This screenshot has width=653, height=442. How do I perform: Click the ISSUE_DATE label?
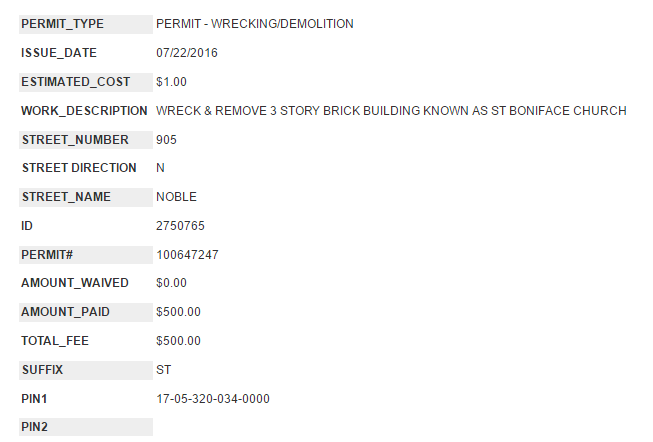(x=59, y=52)
